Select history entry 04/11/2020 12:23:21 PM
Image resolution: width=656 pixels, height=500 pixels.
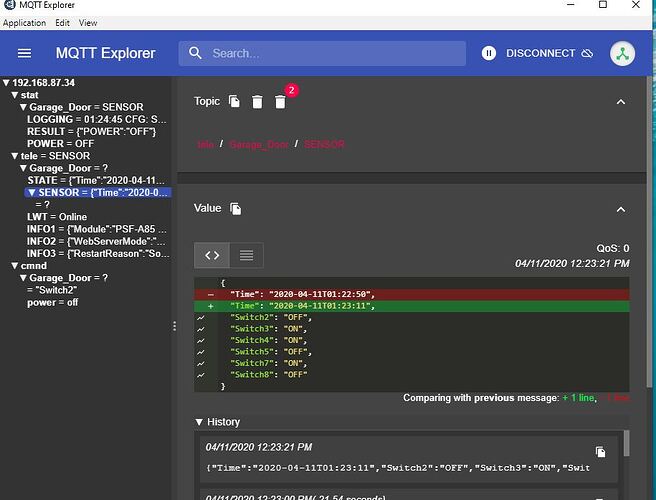(408, 459)
